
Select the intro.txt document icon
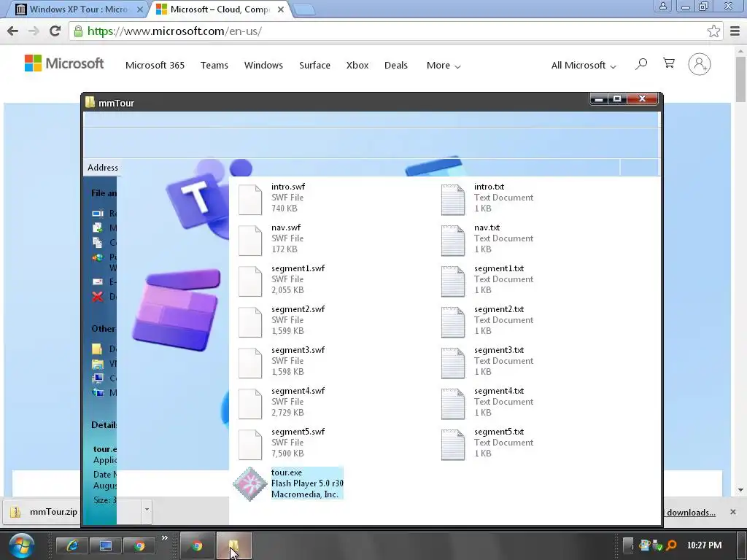tap(453, 199)
